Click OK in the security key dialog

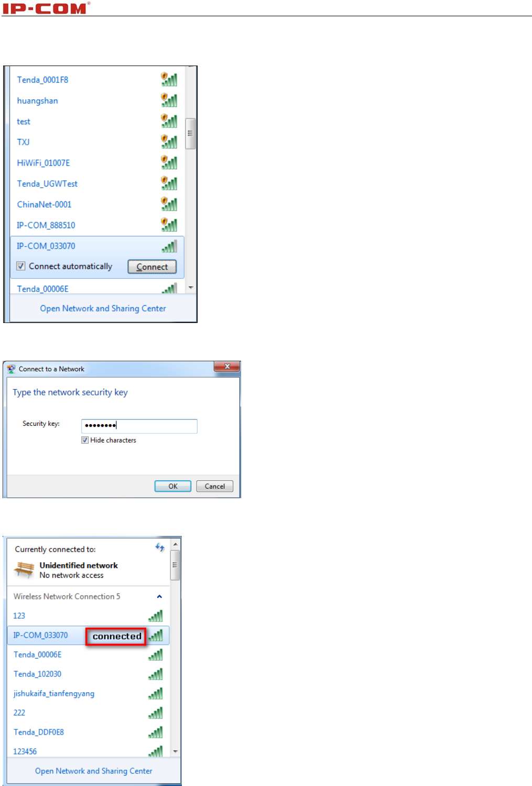173,486
